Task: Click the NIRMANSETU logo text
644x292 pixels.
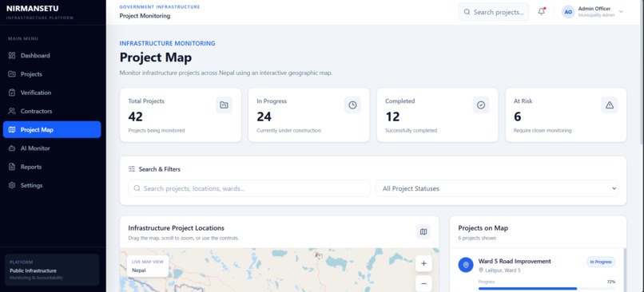Action: click(x=33, y=9)
